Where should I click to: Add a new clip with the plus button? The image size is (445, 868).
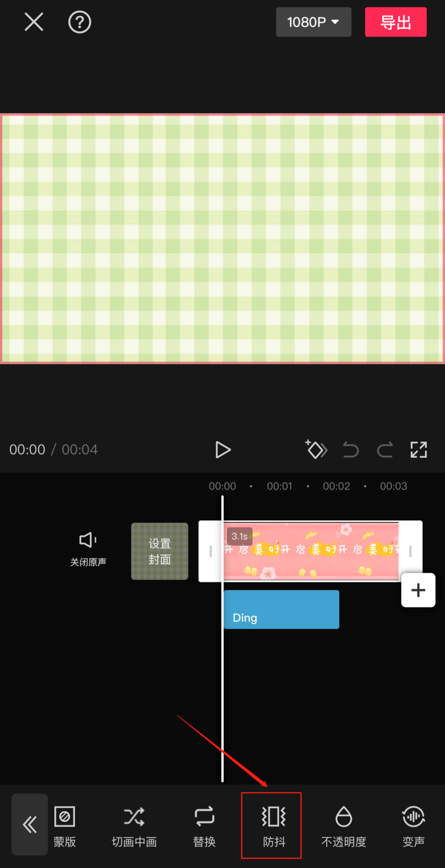(418, 590)
